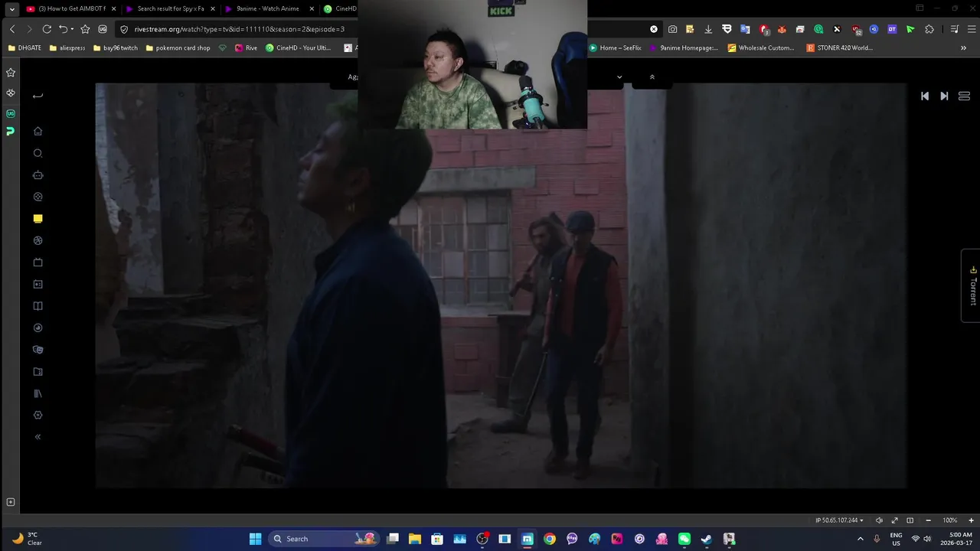Show more bookmarks with the double chevron
The width and height of the screenshot is (980, 551).
pyautogui.click(x=963, y=47)
